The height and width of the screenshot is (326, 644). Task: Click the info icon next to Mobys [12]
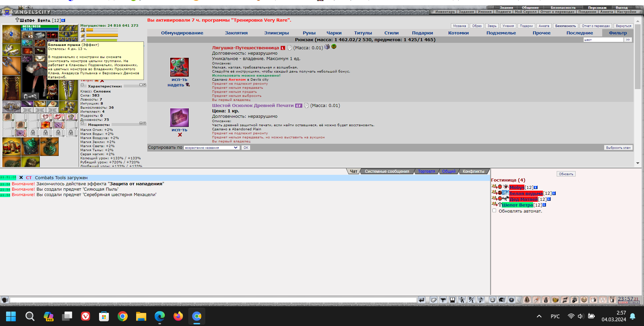click(x=535, y=187)
